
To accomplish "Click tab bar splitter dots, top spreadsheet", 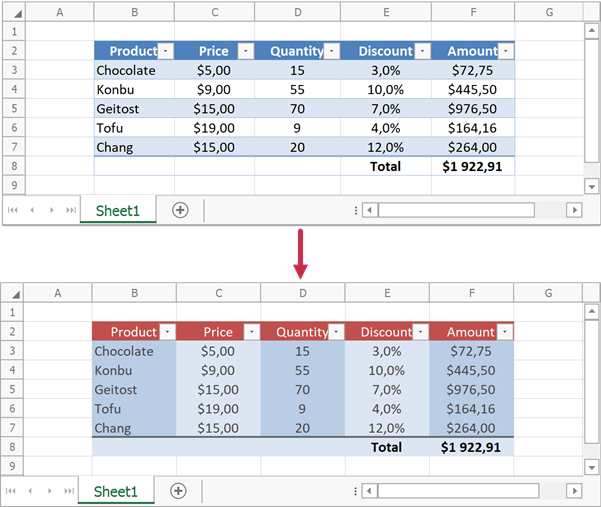I will [356, 210].
